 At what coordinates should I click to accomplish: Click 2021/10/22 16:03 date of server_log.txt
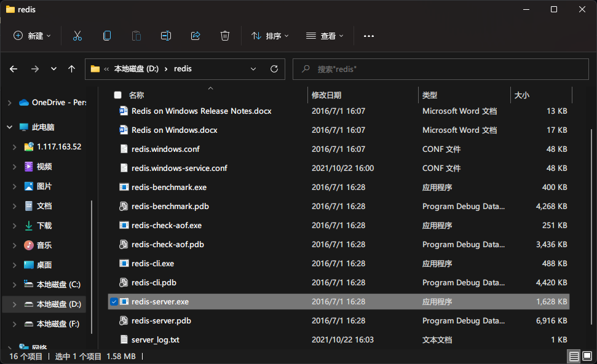[x=342, y=339]
